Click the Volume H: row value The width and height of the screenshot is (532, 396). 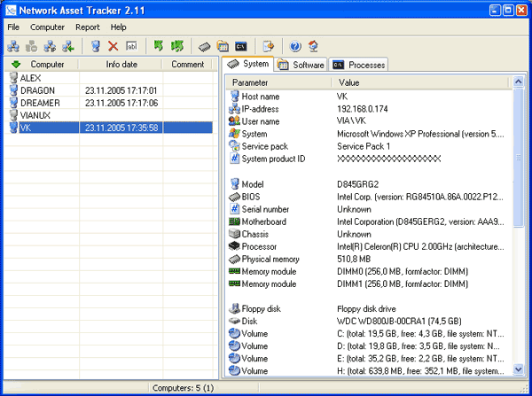pos(420,371)
